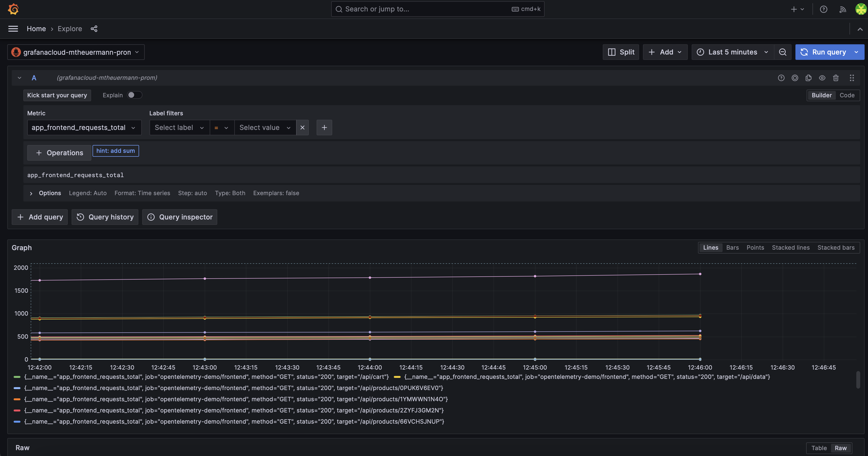
Task: Open the Select label dropdown
Action: pyautogui.click(x=179, y=127)
